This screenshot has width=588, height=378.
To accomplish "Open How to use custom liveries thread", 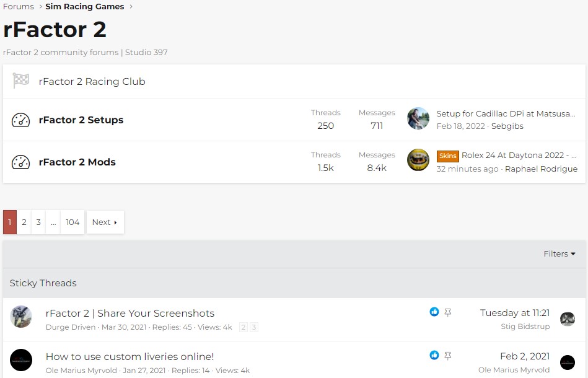I will (129, 357).
